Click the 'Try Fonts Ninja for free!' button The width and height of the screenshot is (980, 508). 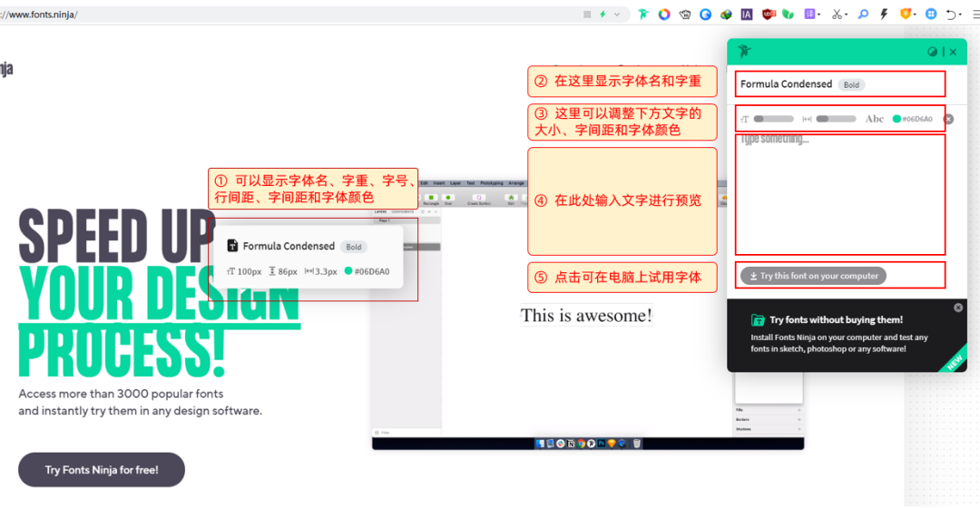102,470
